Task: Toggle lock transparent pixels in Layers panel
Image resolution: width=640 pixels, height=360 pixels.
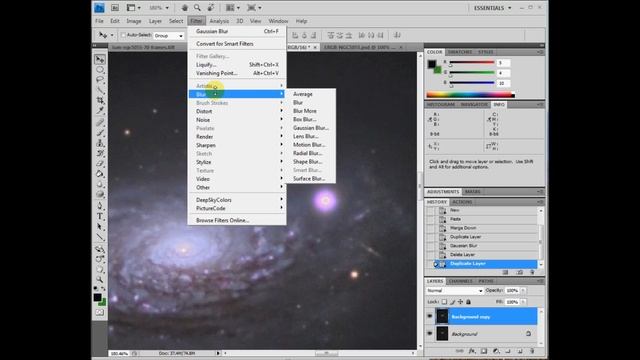Action: click(444, 302)
